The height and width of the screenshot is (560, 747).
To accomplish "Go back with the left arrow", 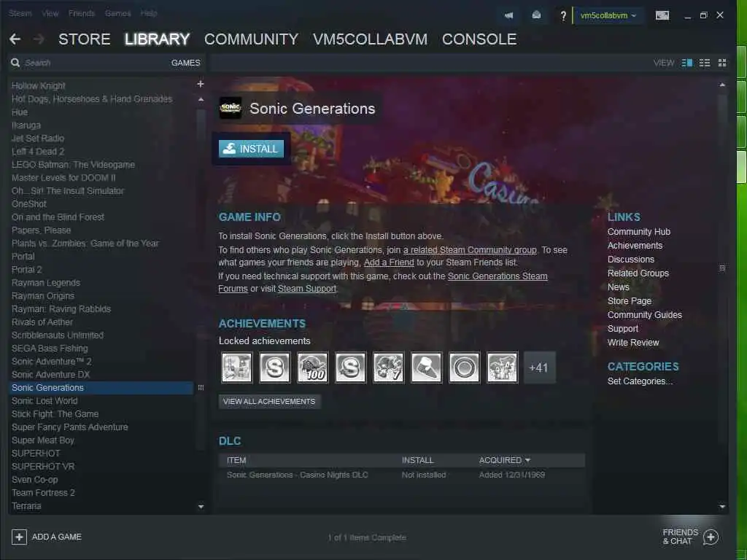I will 15,39.
